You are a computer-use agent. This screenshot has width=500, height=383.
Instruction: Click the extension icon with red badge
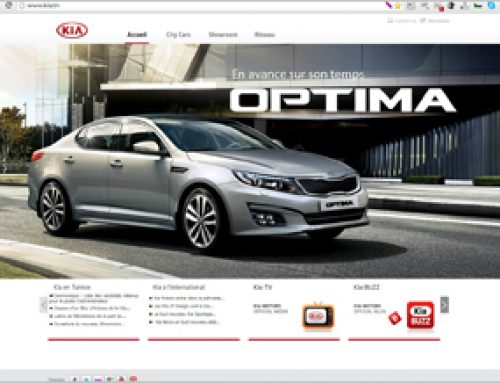pyautogui.click(x=439, y=6)
